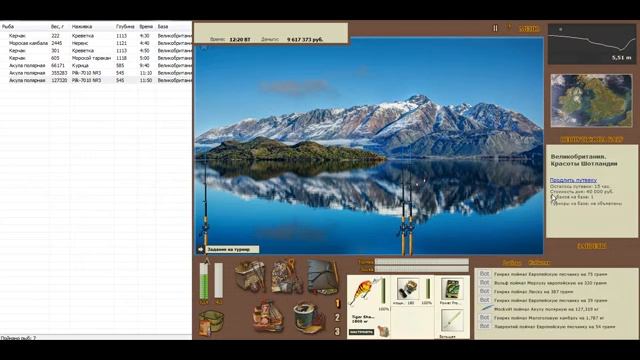The image size is (640, 360).
Task: Select the Морская камбала 2445 row
Action: 96,43
